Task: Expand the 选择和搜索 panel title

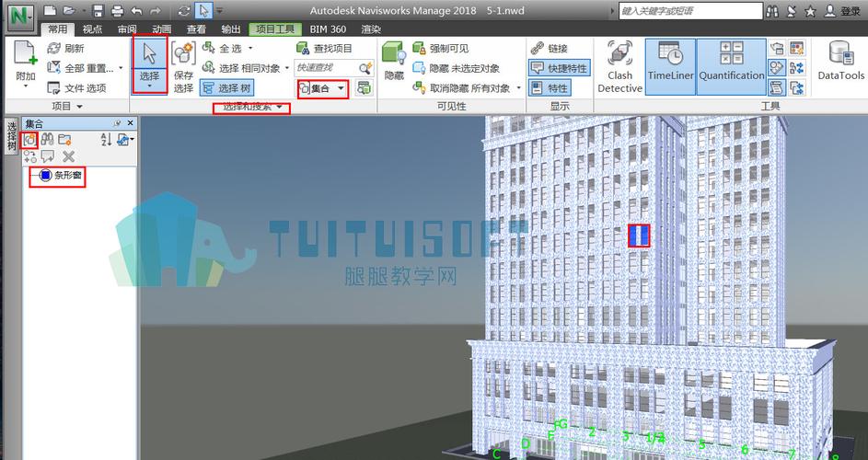Action: (x=251, y=108)
